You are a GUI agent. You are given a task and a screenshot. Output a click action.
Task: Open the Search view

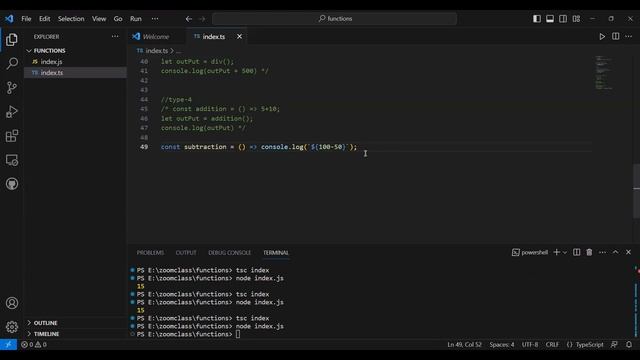[12, 63]
